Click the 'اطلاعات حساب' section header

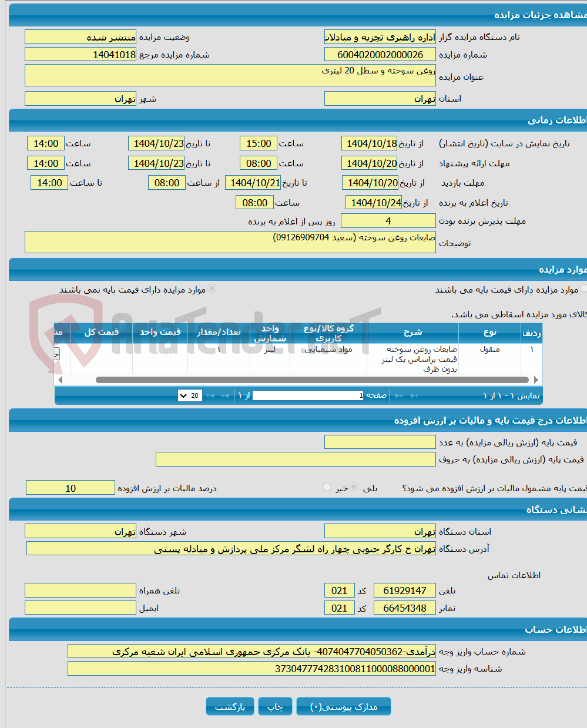298,629
